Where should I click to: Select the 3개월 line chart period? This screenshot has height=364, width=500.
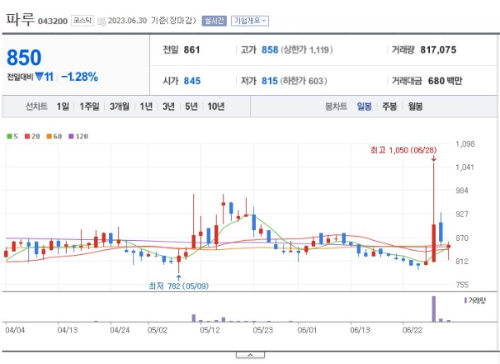pyautogui.click(x=119, y=107)
